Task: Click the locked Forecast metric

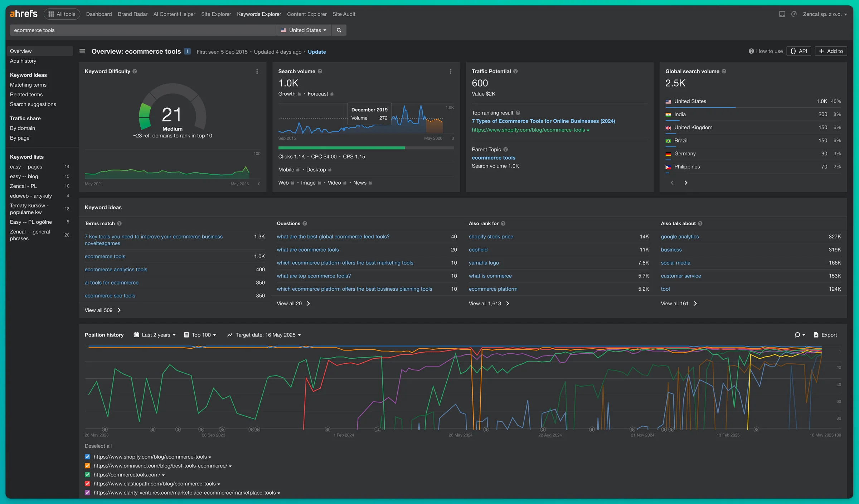Action: tap(321, 94)
